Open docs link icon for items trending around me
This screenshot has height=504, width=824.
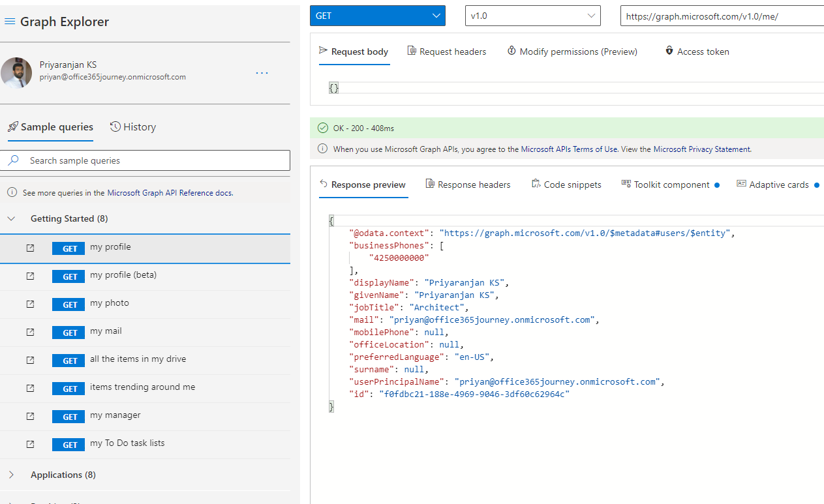(x=30, y=388)
